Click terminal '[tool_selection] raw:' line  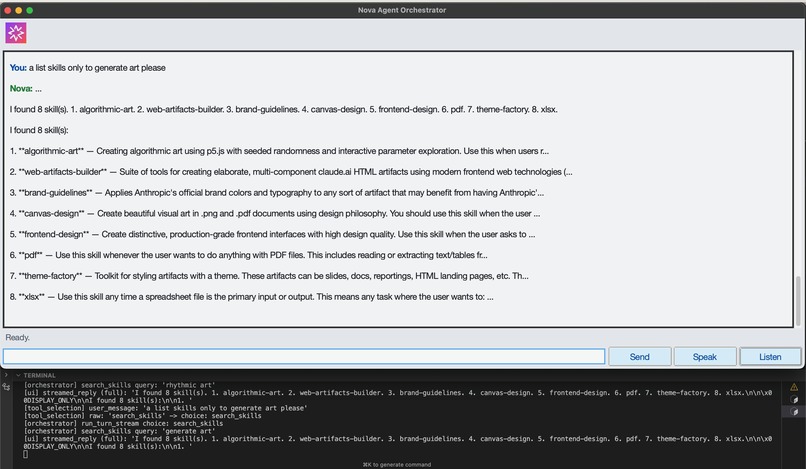pyautogui.click(x=142, y=416)
